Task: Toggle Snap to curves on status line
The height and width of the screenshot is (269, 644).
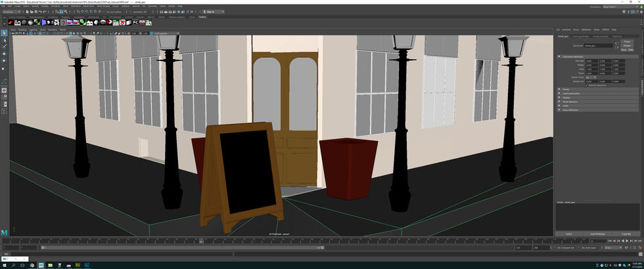Action: click(x=82, y=12)
